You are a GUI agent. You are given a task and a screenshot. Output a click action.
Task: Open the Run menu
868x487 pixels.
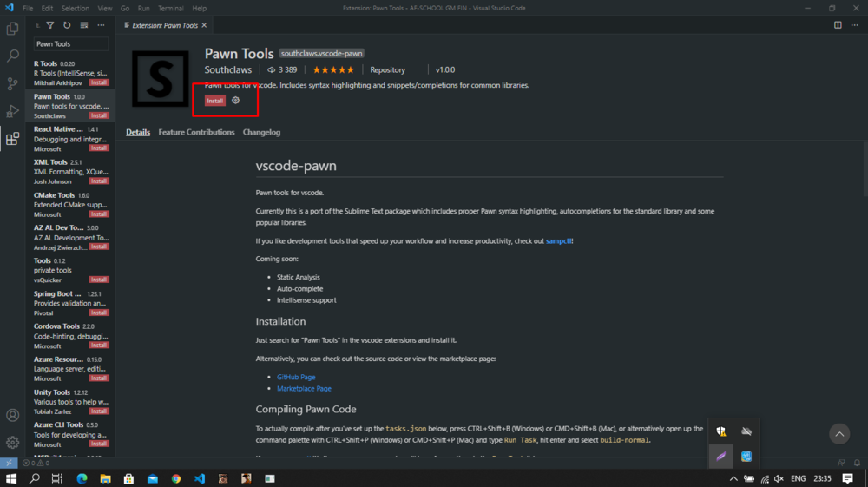[144, 9]
